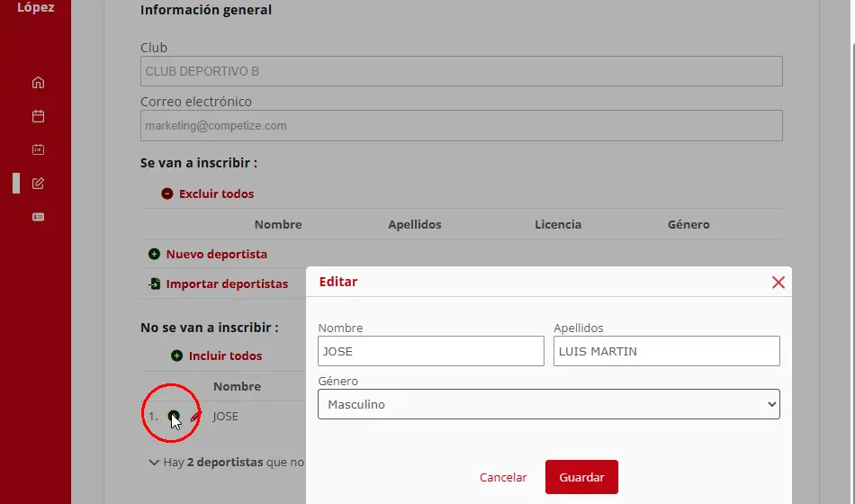Focus the Nombre field containing JOSE
This screenshot has height=504, width=855.
(431, 351)
